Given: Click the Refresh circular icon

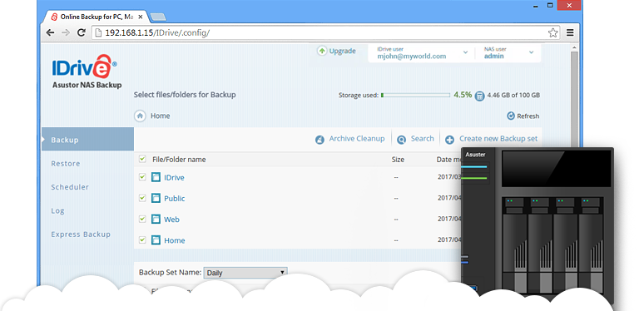Looking at the screenshot, I should pos(511,116).
